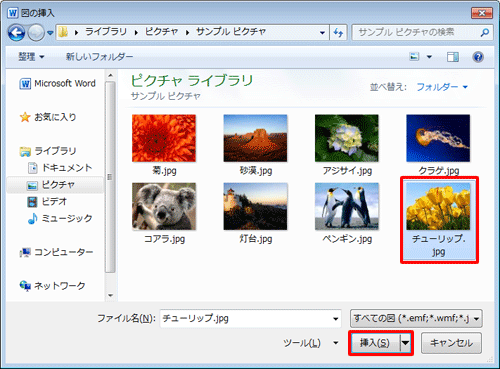Open ドキュメント library
500x369 pixels.
pyautogui.click(x=60, y=168)
